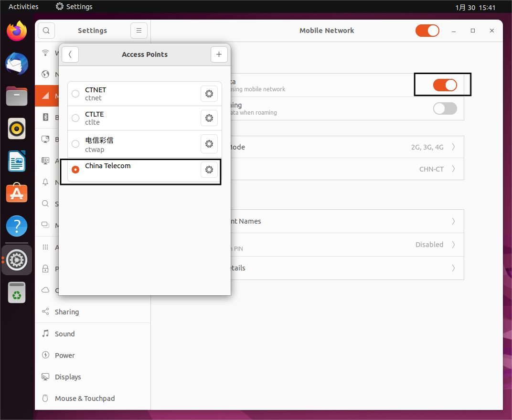Viewport: 512px width, 420px height.
Task: Click the Network globe icon in sidebar
Action: point(45,74)
